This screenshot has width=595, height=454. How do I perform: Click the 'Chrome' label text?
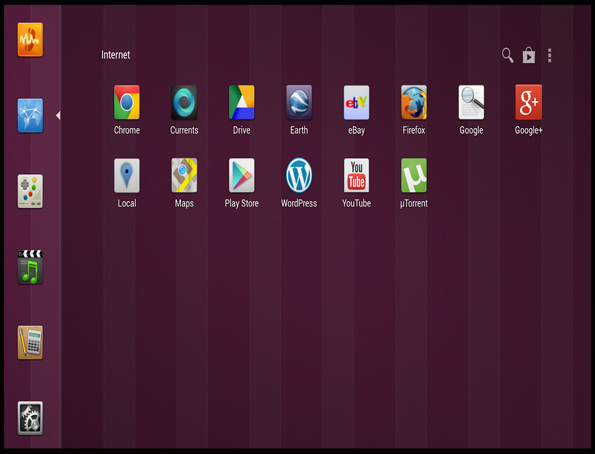pyautogui.click(x=127, y=130)
